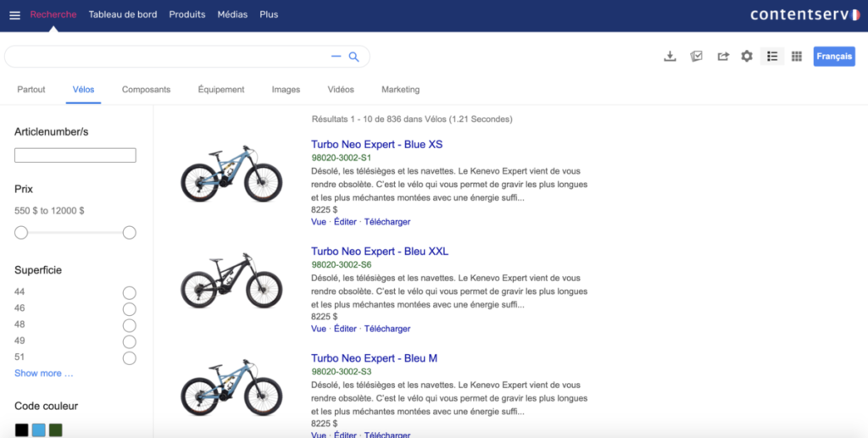Click article number 98020-3002-S6
868x438 pixels.
(342, 265)
